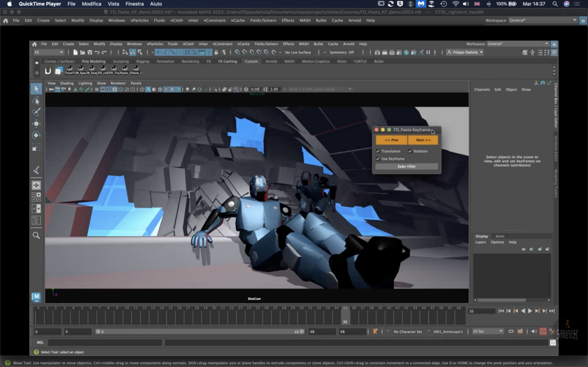Select the arrow Select tool in Maya toolbox
The image size is (588, 367).
pos(36,89)
